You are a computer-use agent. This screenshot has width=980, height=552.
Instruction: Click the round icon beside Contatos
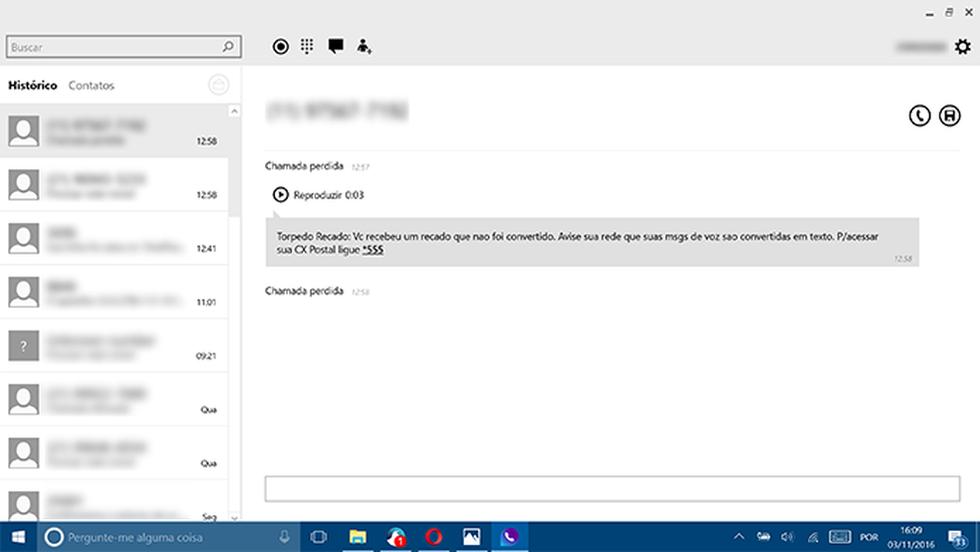click(218, 85)
